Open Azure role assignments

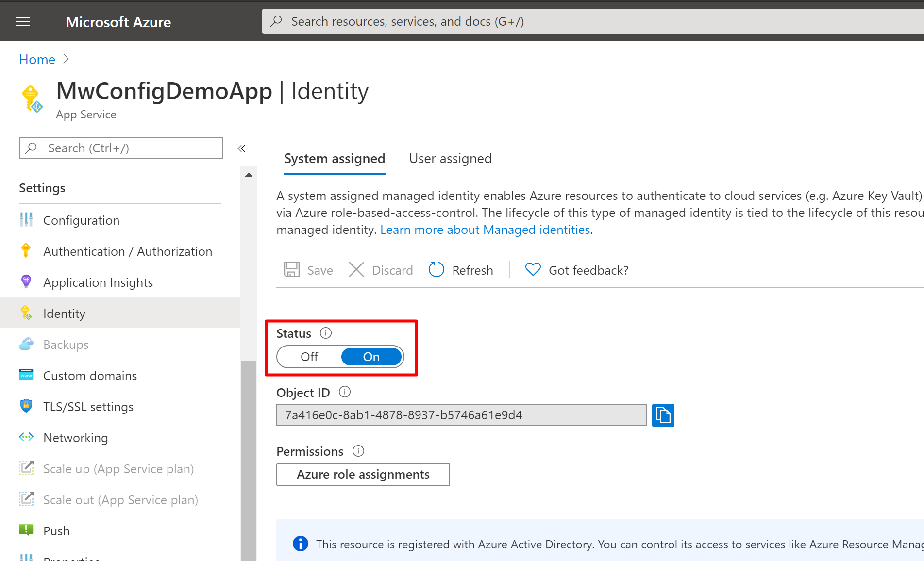click(x=363, y=474)
